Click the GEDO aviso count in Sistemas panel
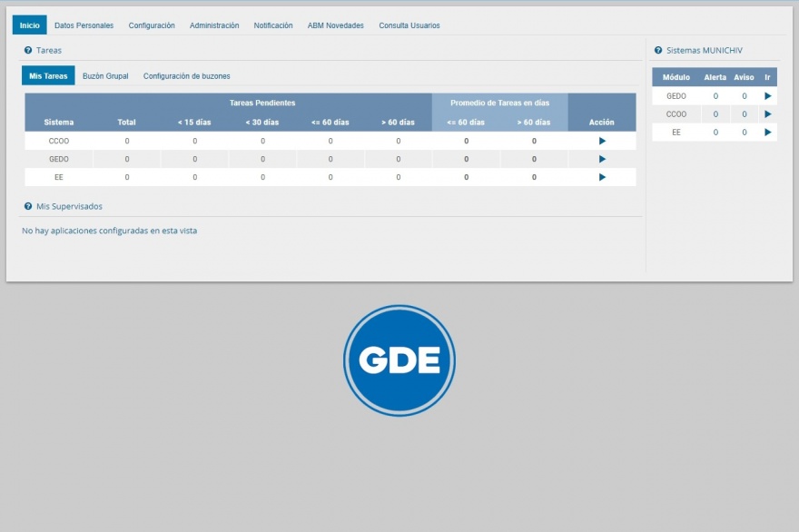Viewport: 799px width, 532px height. 744,96
